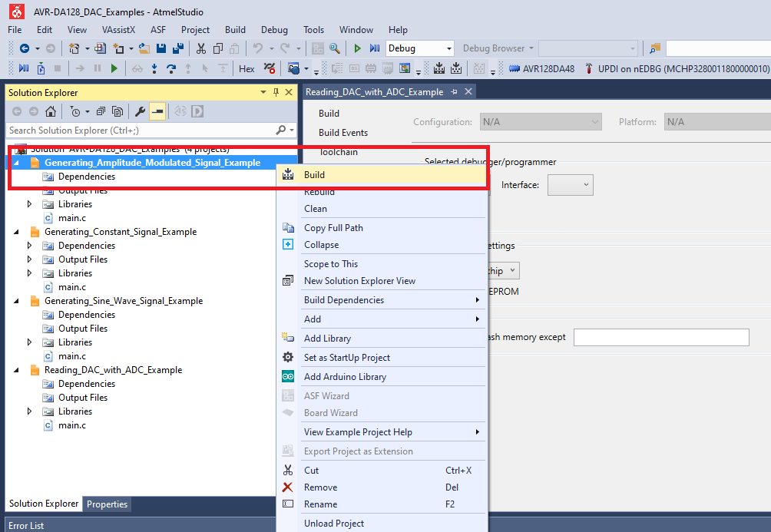771x532 pixels.
Task: Click the Show All Files icon in Solution Explorer
Action: 117,111
